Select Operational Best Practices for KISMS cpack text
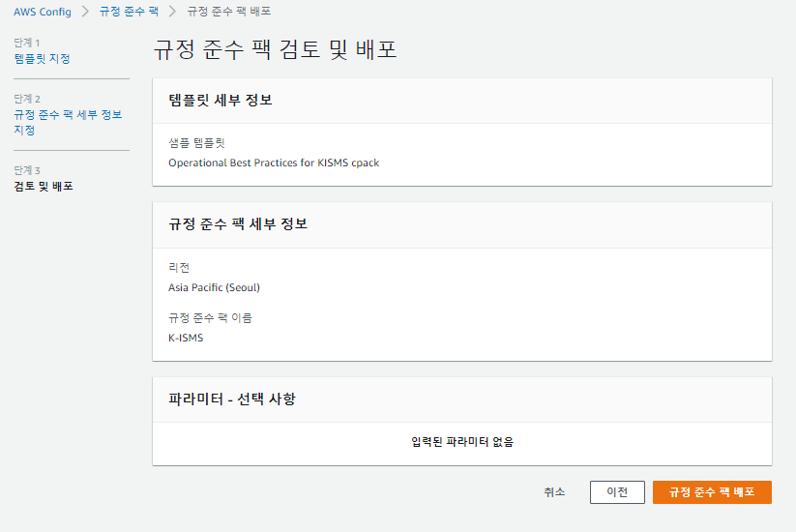Viewport: 796px width, 532px height. (x=274, y=163)
